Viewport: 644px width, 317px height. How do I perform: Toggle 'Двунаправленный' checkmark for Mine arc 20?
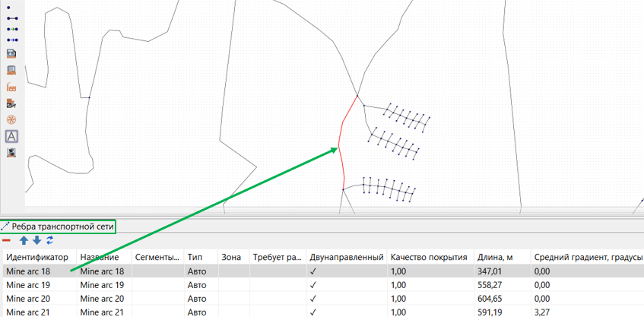[313, 299]
